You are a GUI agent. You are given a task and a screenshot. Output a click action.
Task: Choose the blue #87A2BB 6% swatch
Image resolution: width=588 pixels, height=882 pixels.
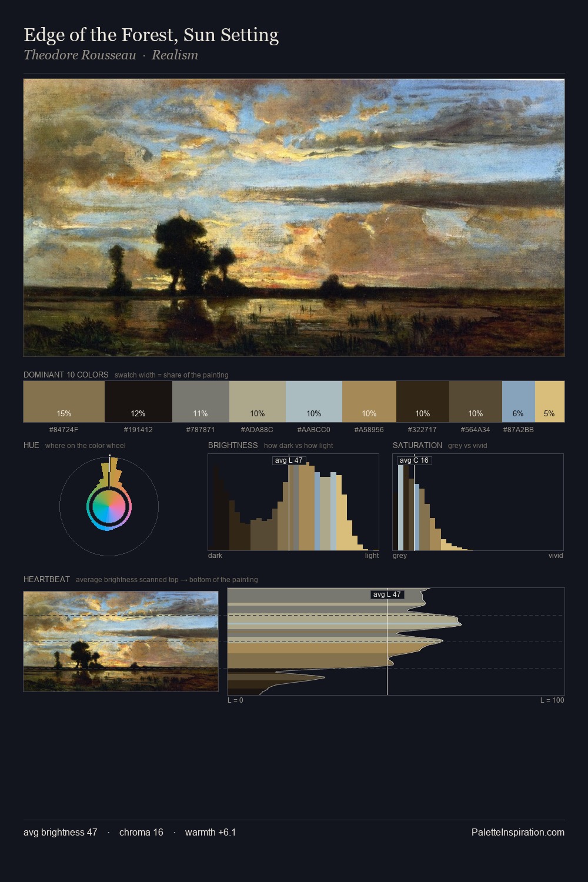click(x=519, y=402)
